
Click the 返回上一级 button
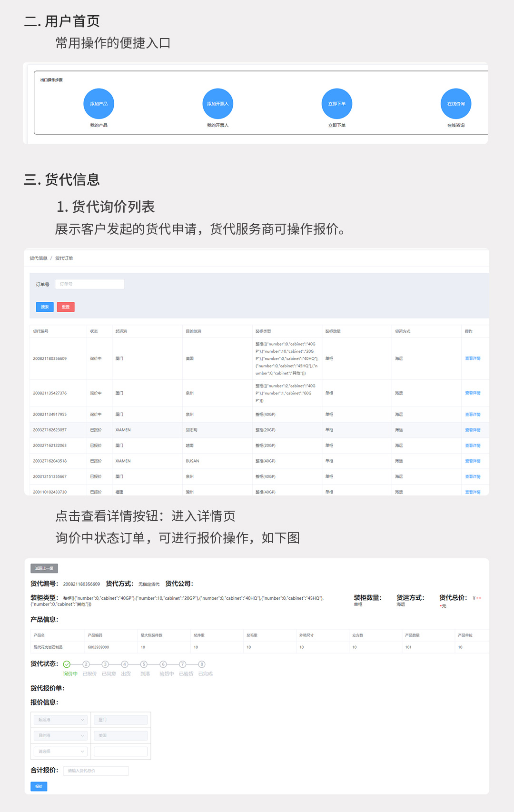point(44,568)
